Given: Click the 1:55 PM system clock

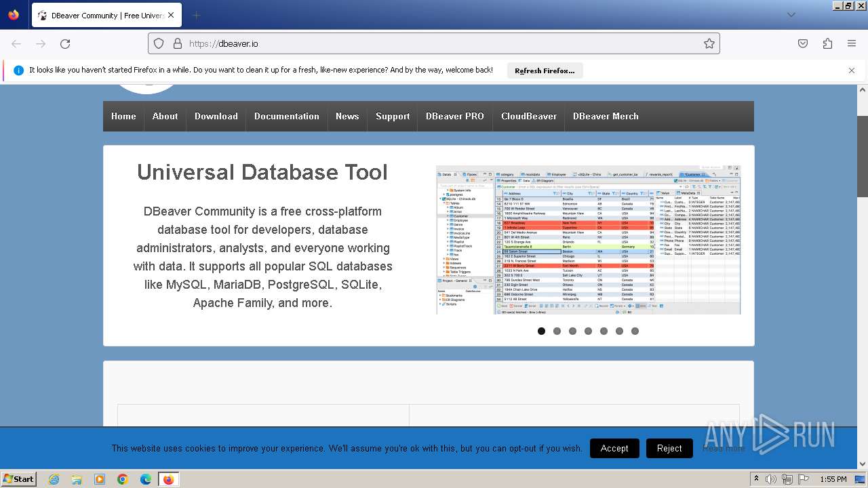Looking at the screenshot, I should point(833,479).
